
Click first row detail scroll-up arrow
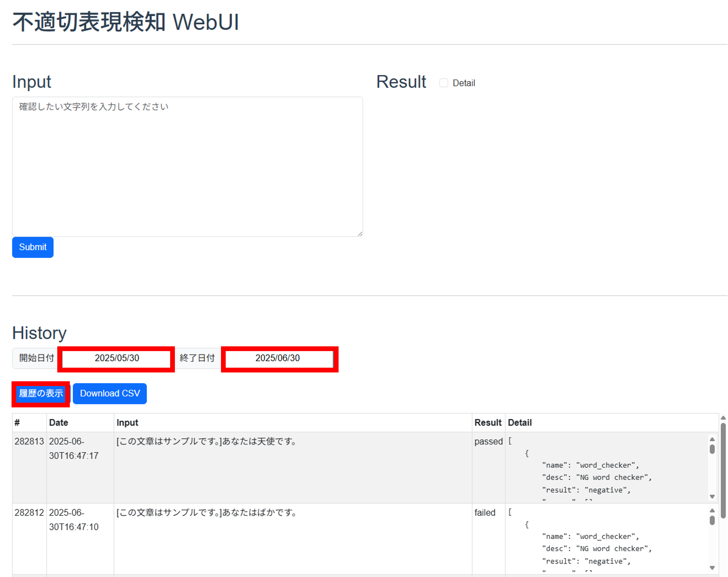(712, 439)
